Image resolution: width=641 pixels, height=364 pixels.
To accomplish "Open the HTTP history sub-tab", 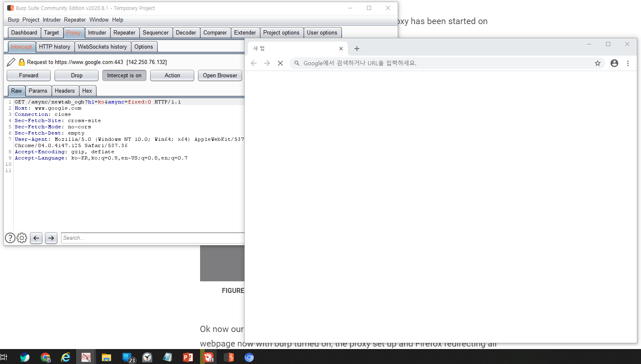I will coord(54,47).
